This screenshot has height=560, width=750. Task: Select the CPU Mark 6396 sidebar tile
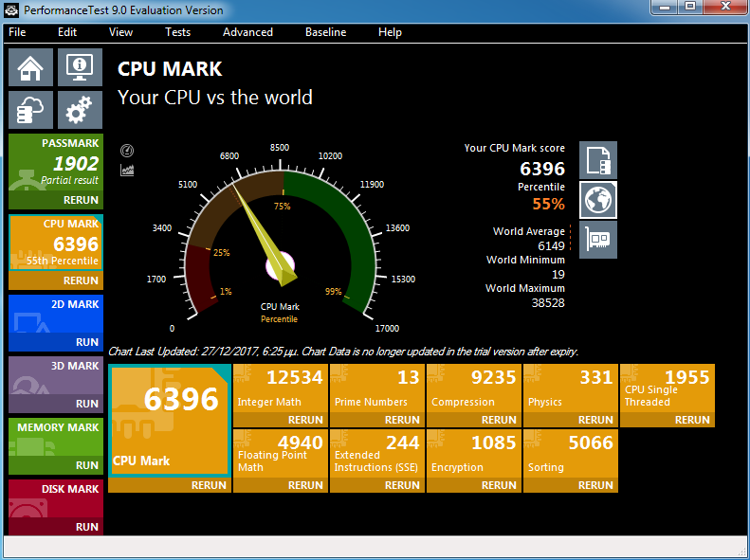56,243
